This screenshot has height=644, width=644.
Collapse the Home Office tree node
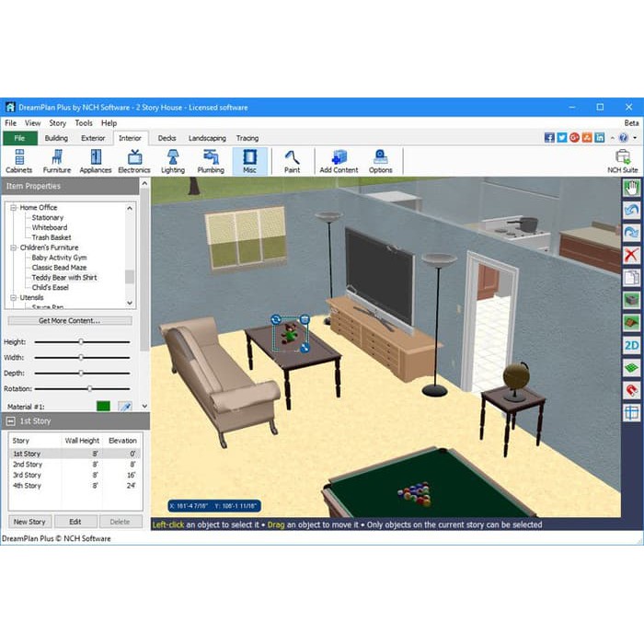pos(14,208)
